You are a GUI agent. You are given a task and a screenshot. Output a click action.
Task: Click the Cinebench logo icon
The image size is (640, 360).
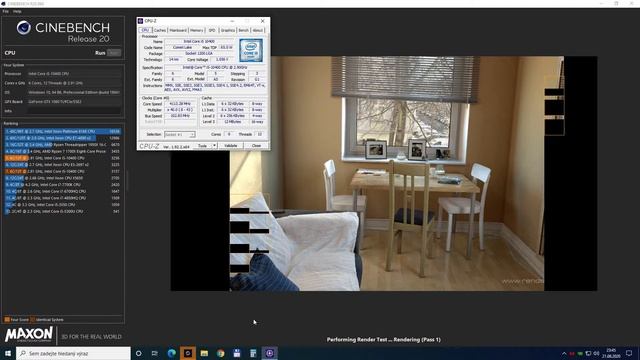pos(24,28)
